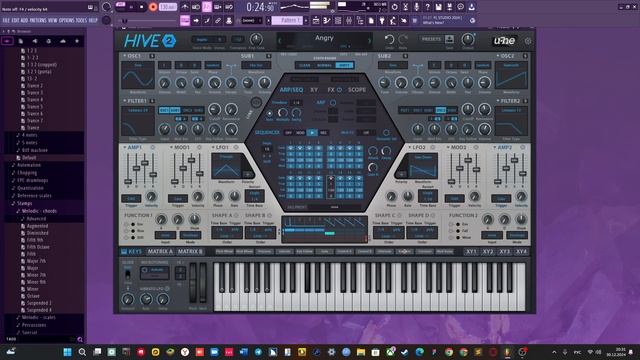Open the SUB1 waveform selector
640x360 pixels.
click(256, 65)
